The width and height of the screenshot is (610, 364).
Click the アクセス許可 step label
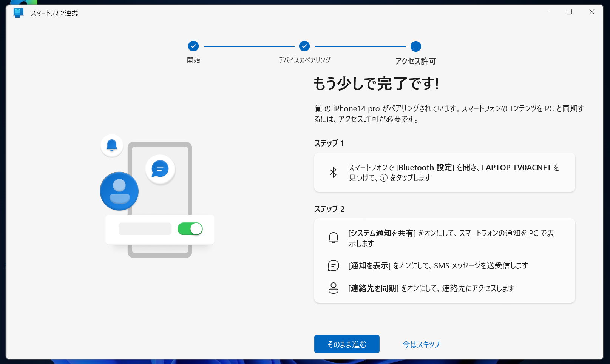click(415, 61)
